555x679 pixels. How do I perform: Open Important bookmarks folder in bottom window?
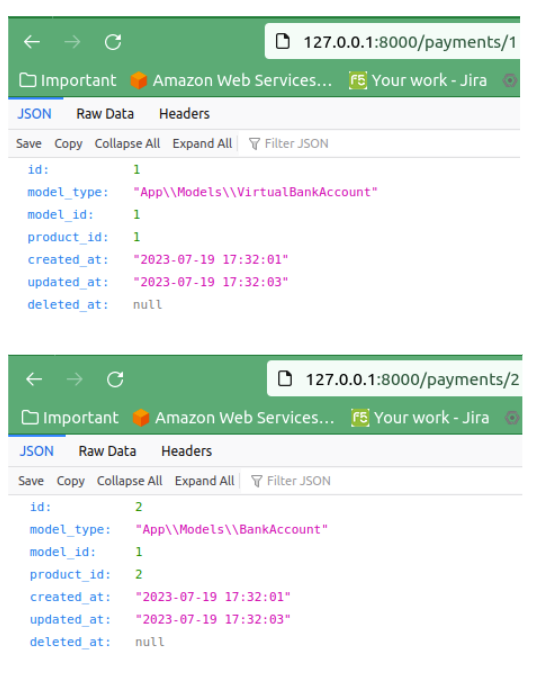pyautogui.click(x=70, y=418)
